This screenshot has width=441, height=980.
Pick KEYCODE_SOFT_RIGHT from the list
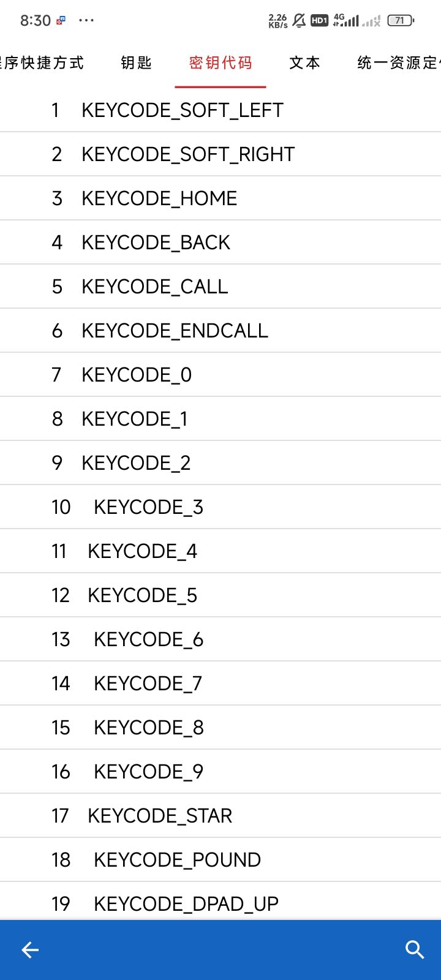click(x=188, y=154)
